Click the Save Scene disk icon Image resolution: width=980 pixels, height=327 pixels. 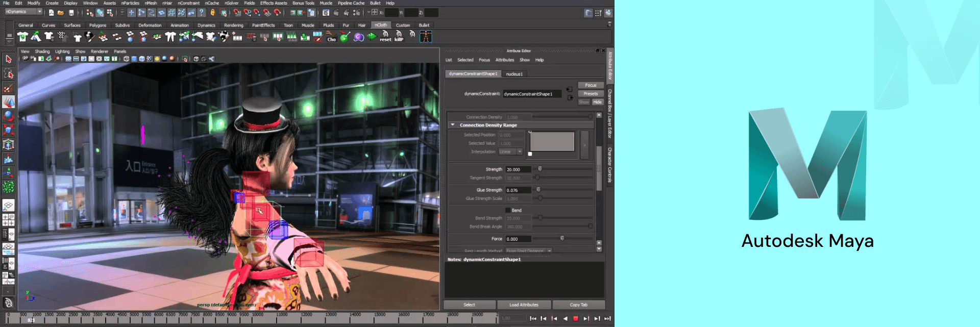[71, 13]
